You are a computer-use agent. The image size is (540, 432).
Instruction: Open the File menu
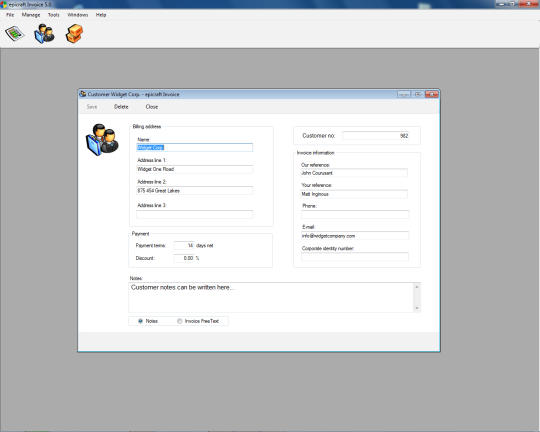point(10,15)
